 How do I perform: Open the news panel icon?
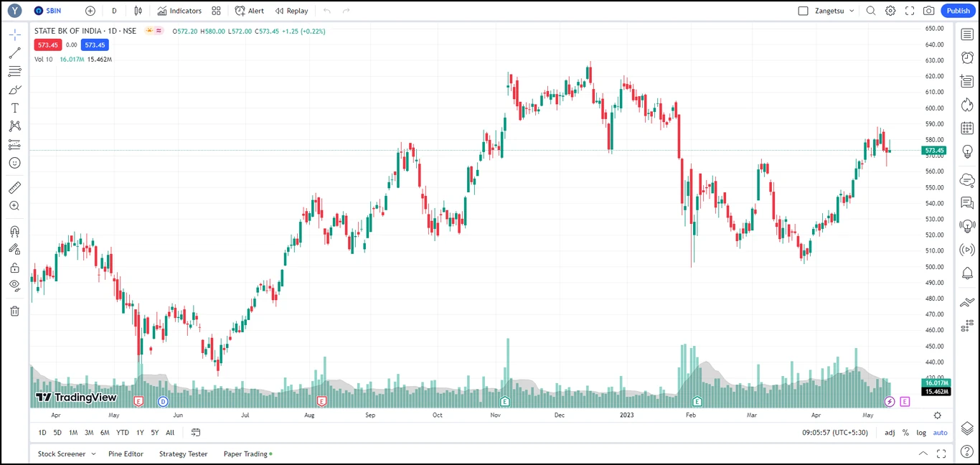[967, 81]
